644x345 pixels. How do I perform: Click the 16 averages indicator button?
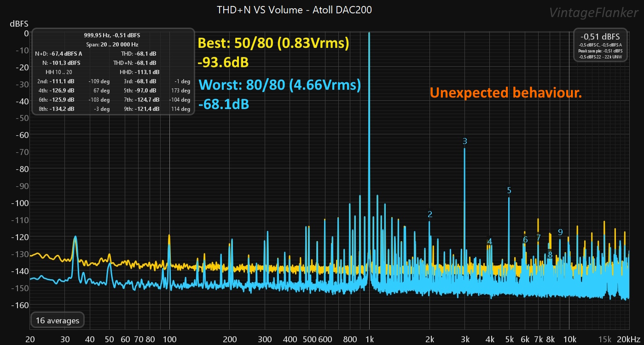coord(57,321)
